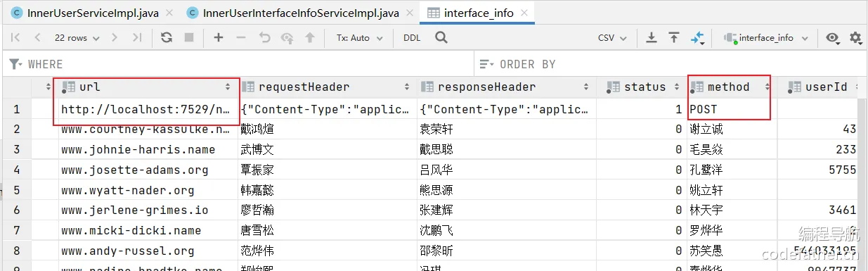The image size is (868, 271).
Task: Switch to InnerUserInterfaceInfoServiceImpl.java tab
Action: pyautogui.click(x=301, y=13)
